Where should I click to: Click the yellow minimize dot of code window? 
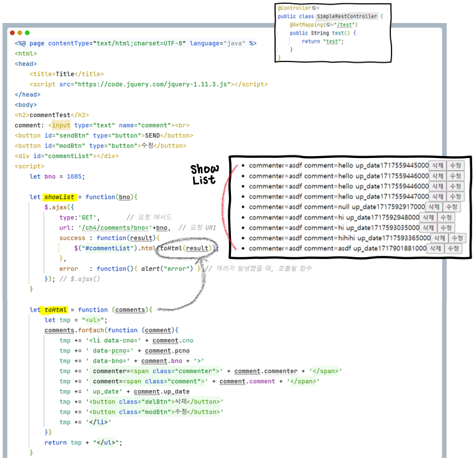pyautogui.click(x=20, y=33)
